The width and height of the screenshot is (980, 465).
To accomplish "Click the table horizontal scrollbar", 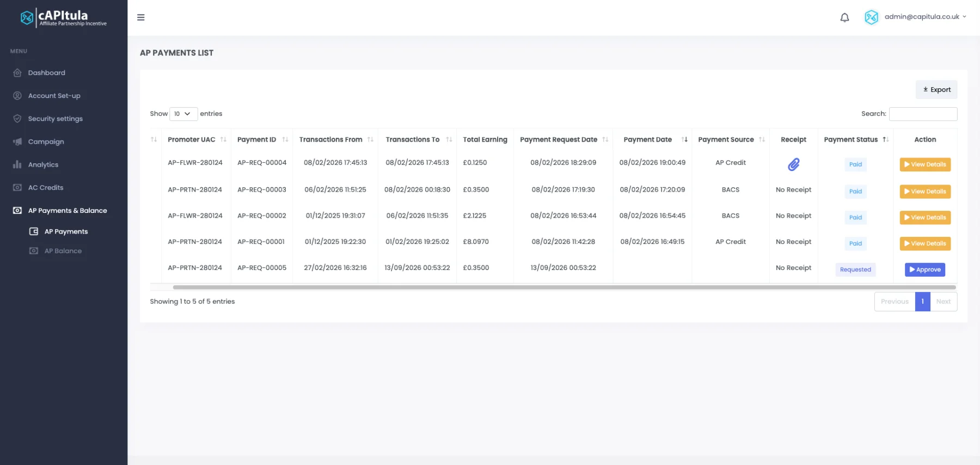I will [565, 287].
